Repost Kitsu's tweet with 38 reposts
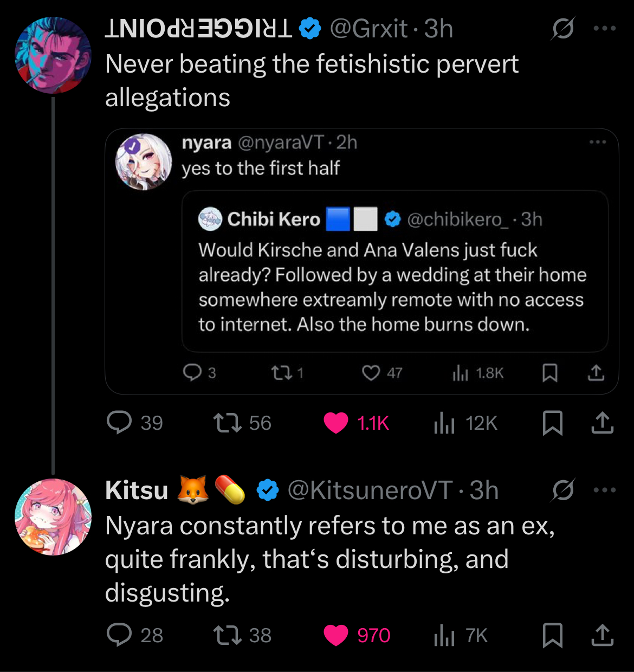634x672 pixels. pyautogui.click(x=228, y=635)
